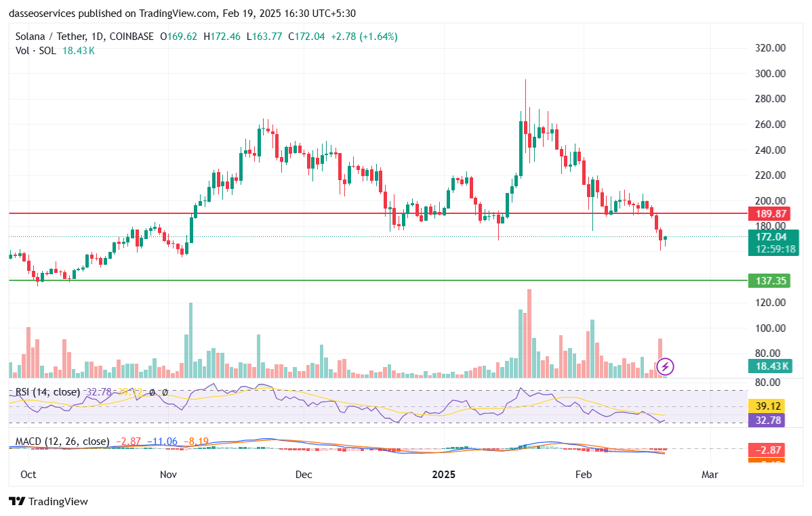This screenshot has height=516, width=812.
Task: Click the red resistance line label 189.87
Action: (x=770, y=213)
